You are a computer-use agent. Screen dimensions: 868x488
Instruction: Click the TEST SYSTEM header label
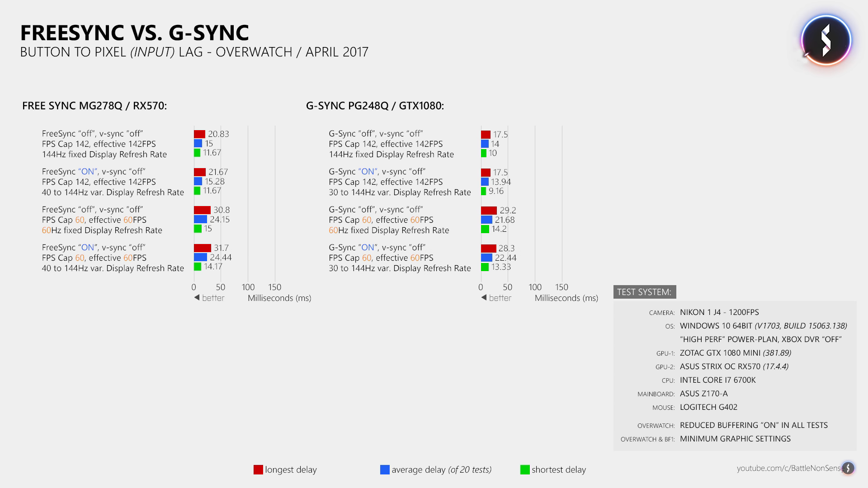click(644, 292)
